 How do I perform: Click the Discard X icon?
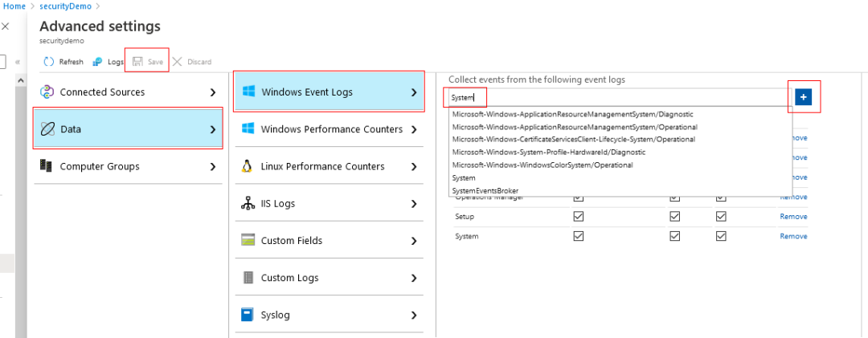click(x=177, y=61)
